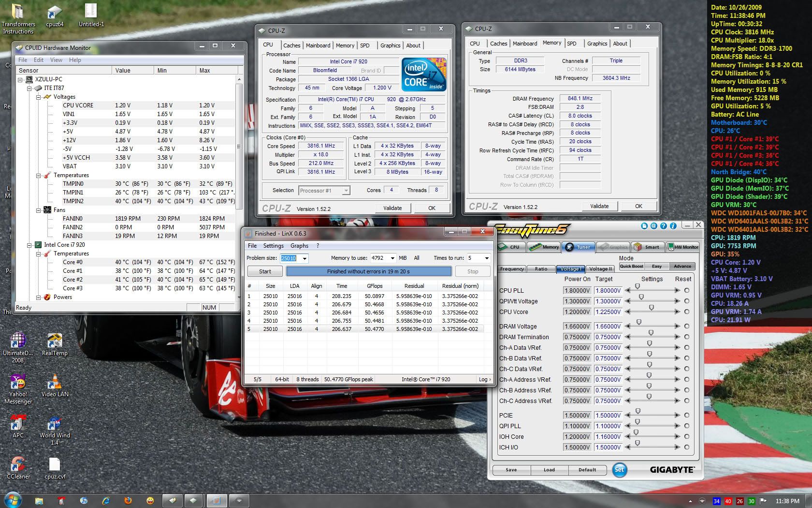The image size is (812, 508).
Task: Switch to Voltage II tab in EasyTune6
Action: tap(600, 269)
